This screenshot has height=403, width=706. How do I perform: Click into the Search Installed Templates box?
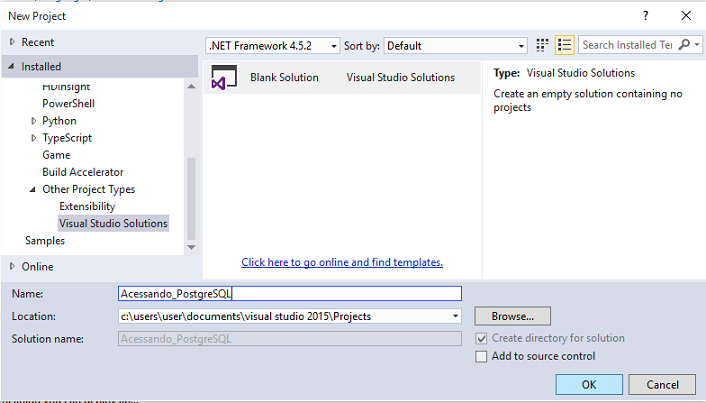pos(628,45)
